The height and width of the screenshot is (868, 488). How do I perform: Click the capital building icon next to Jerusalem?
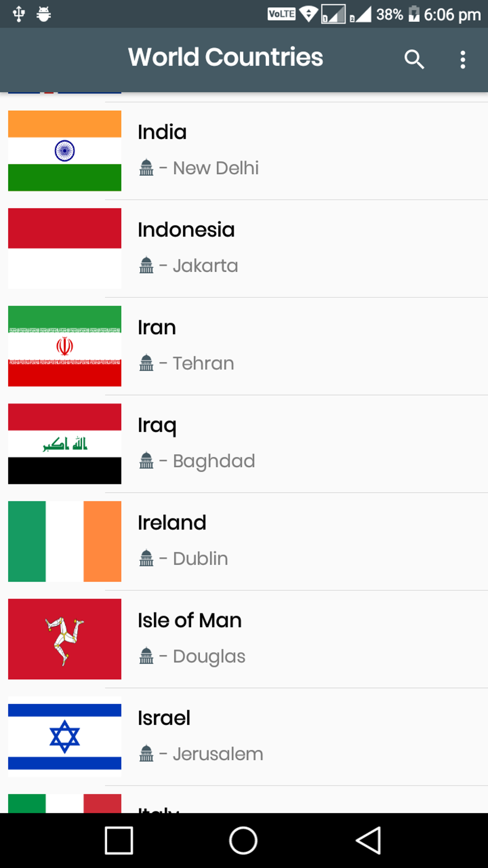tap(147, 753)
